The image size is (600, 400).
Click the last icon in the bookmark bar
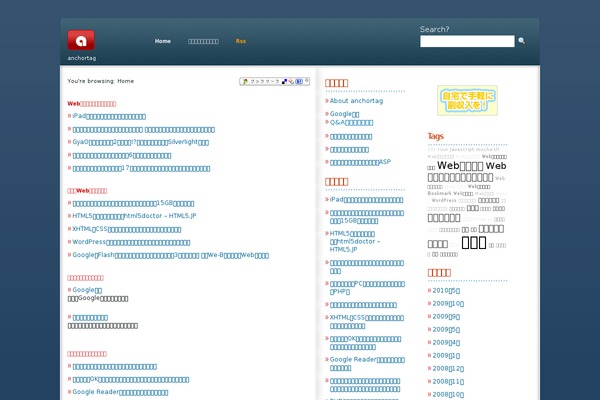(x=307, y=80)
